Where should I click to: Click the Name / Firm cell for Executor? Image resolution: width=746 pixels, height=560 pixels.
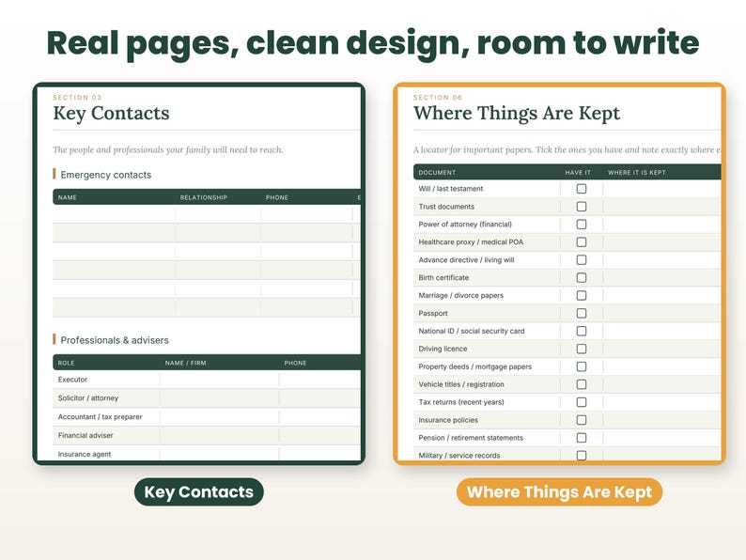(219, 380)
